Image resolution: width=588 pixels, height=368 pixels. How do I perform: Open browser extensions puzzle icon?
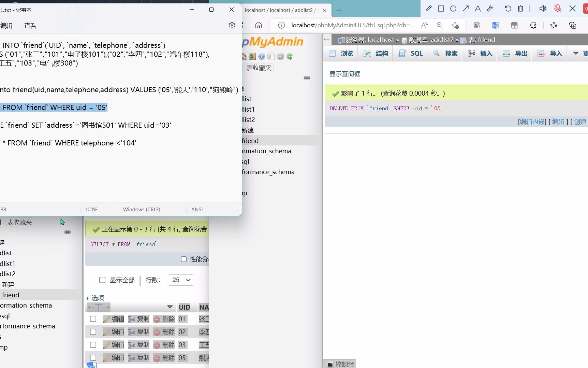point(533,25)
